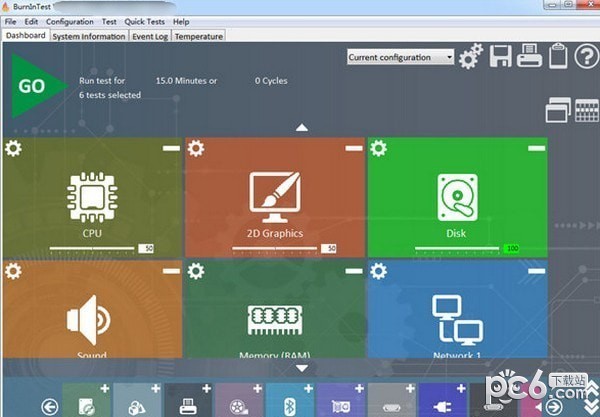
Task: Save configuration with the floppy disk icon
Action: point(501,56)
